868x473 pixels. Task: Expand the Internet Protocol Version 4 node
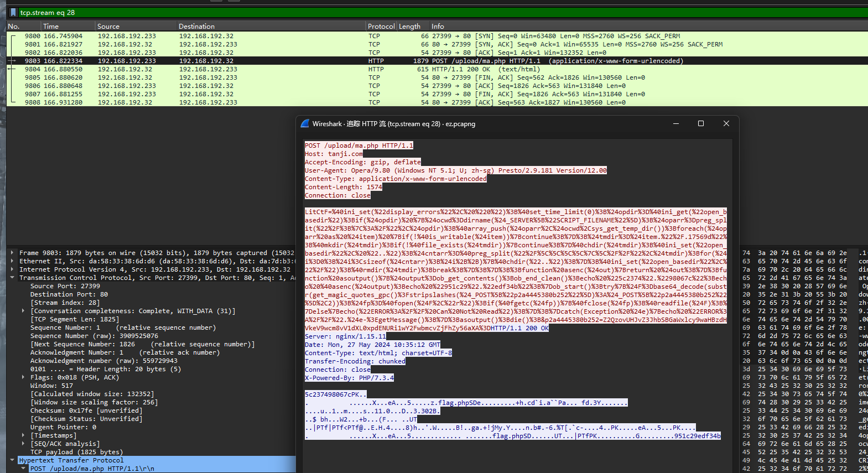(12, 269)
